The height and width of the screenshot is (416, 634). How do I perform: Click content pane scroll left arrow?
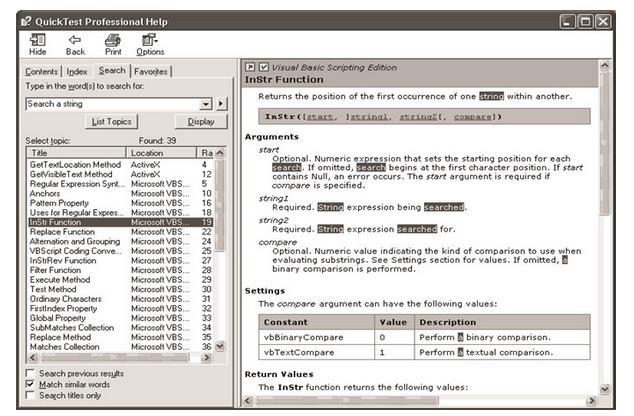(248, 400)
